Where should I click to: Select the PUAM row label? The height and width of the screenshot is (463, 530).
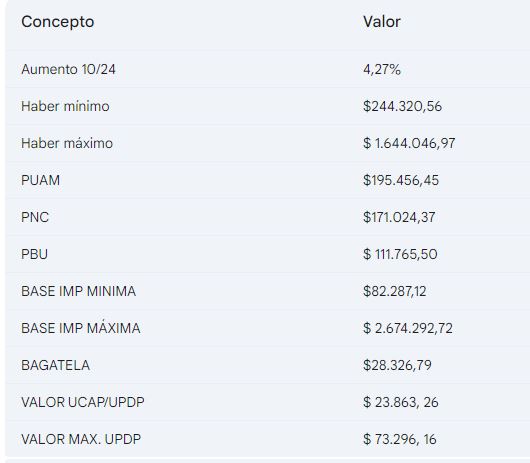[41, 180]
